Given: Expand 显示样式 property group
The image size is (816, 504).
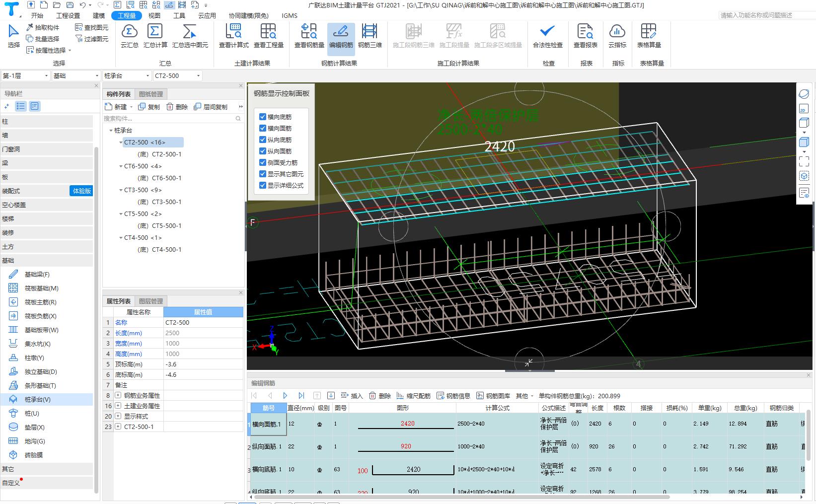Looking at the screenshot, I should click(x=118, y=416).
